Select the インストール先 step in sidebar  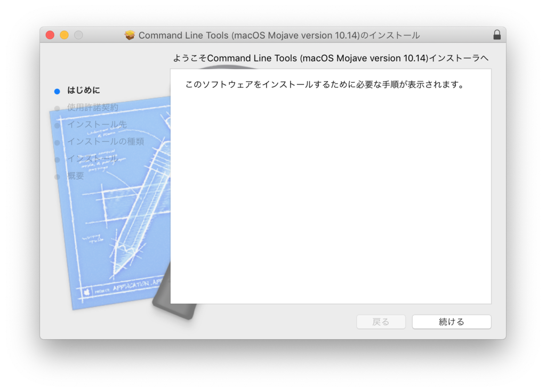tap(97, 124)
